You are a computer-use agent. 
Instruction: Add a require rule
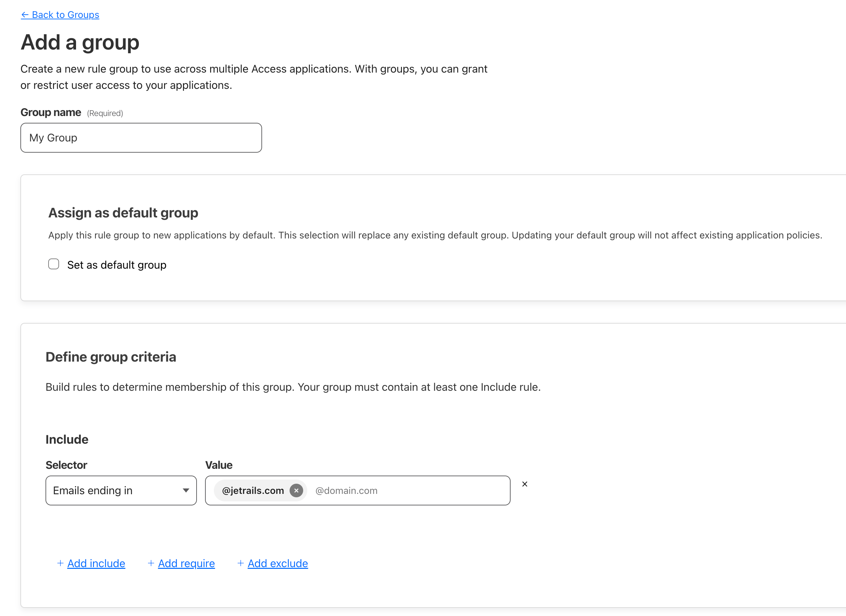pyautogui.click(x=186, y=563)
